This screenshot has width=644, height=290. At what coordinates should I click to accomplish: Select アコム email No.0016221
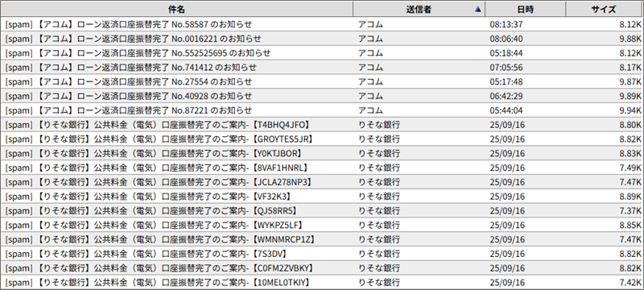pos(322,39)
